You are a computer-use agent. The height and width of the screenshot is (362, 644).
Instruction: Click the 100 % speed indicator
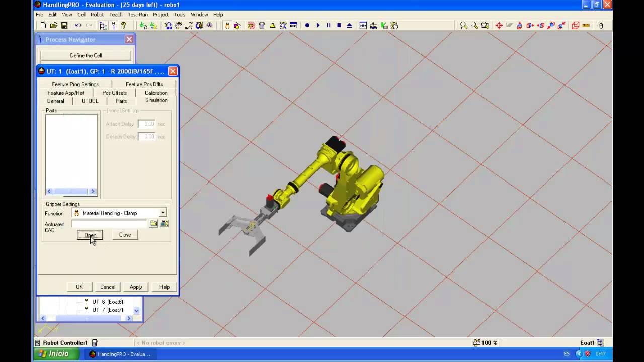pyautogui.click(x=485, y=343)
